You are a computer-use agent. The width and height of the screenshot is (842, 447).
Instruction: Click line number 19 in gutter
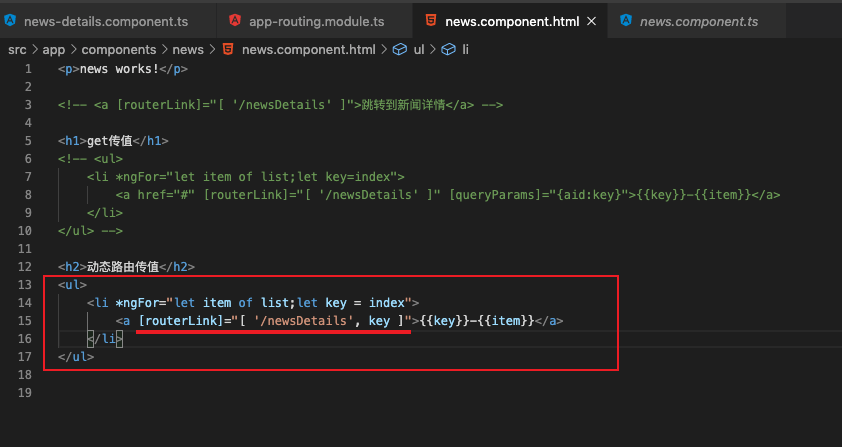(x=25, y=393)
